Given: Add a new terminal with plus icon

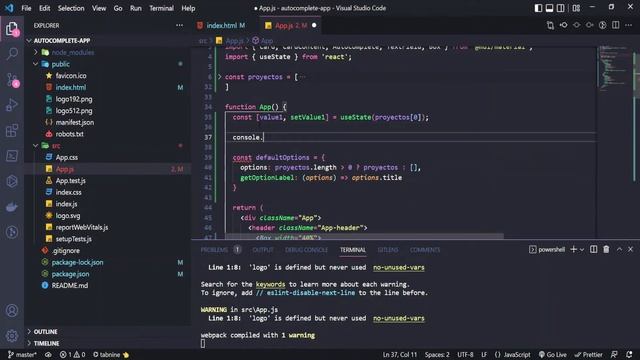Looking at the screenshot, I should coord(573,249).
